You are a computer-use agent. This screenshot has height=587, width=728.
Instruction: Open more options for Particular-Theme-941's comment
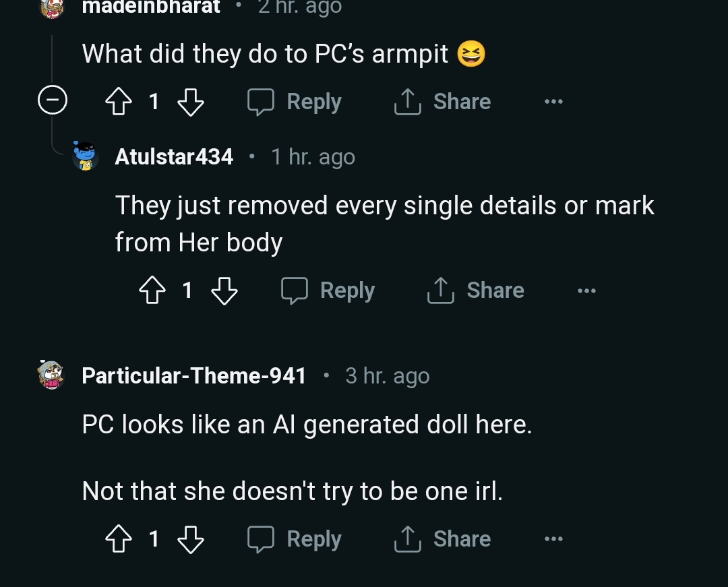point(553,539)
